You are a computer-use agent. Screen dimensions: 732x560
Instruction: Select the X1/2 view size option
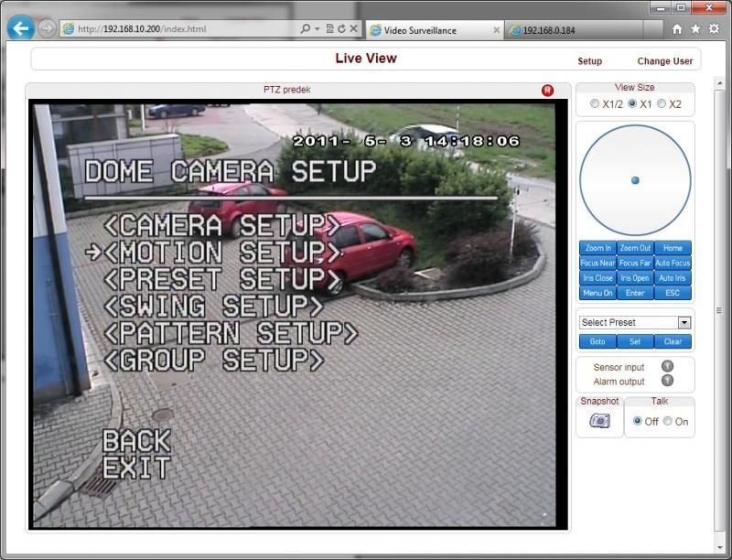coord(595,103)
